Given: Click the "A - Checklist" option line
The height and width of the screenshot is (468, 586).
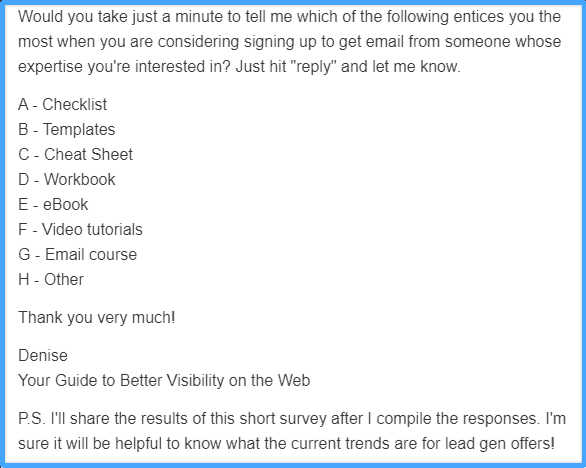Looking at the screenshot, I should [x=62, y=104].
